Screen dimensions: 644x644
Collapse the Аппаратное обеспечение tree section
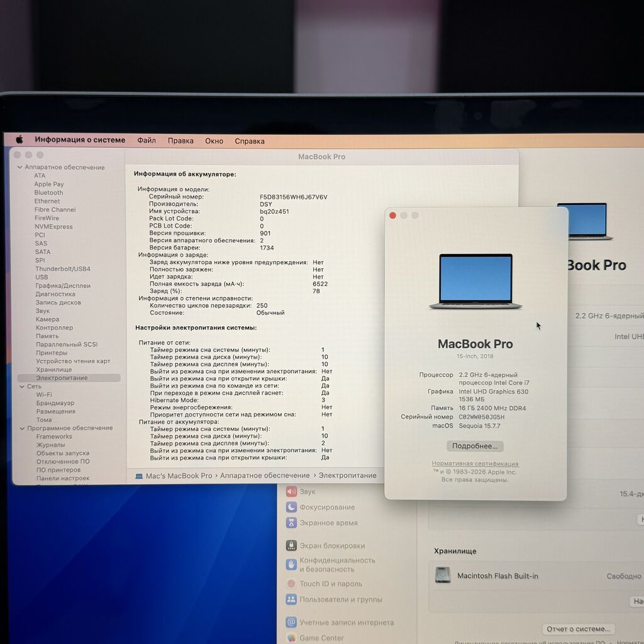tap(19, 167)
